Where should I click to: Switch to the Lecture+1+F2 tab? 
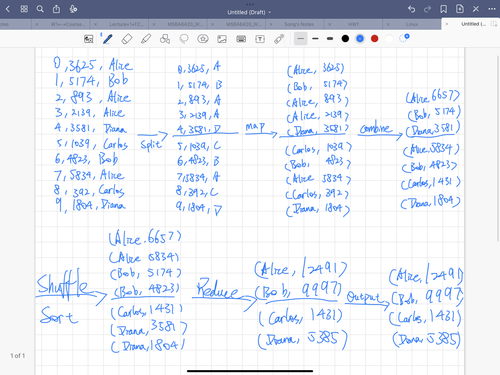pyautogui.click(x=127, y=24)
